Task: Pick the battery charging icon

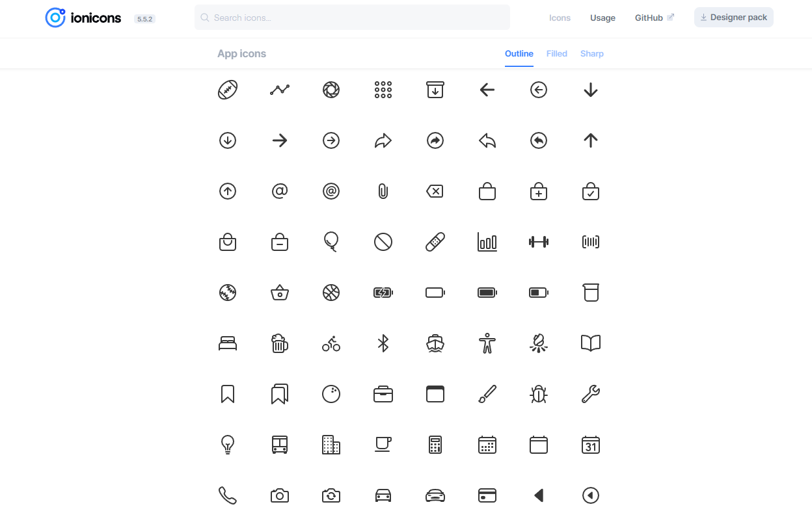Action: 383,293
